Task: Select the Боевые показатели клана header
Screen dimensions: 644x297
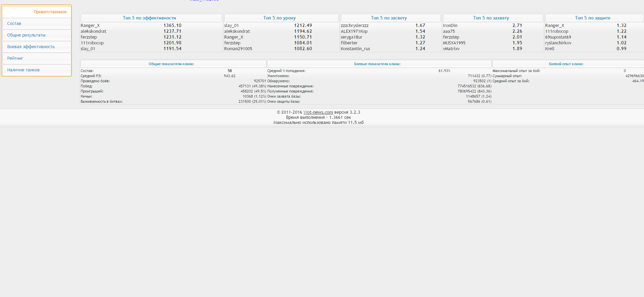Action: tap(377, 64)
